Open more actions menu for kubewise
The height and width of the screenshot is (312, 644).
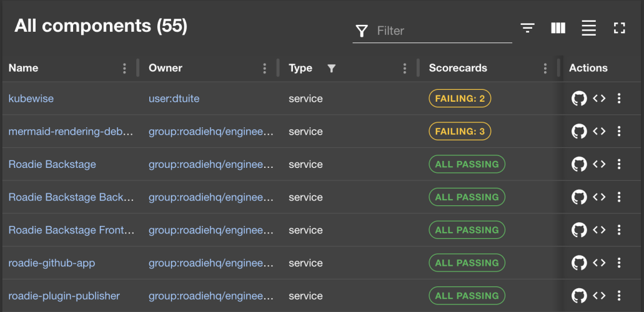(x=619, y=98)
